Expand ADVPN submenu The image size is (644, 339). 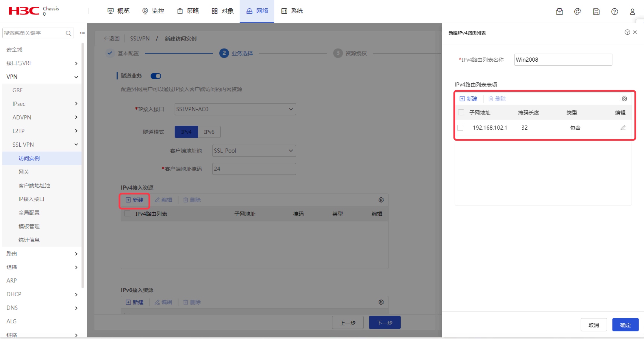coord(42,117)
